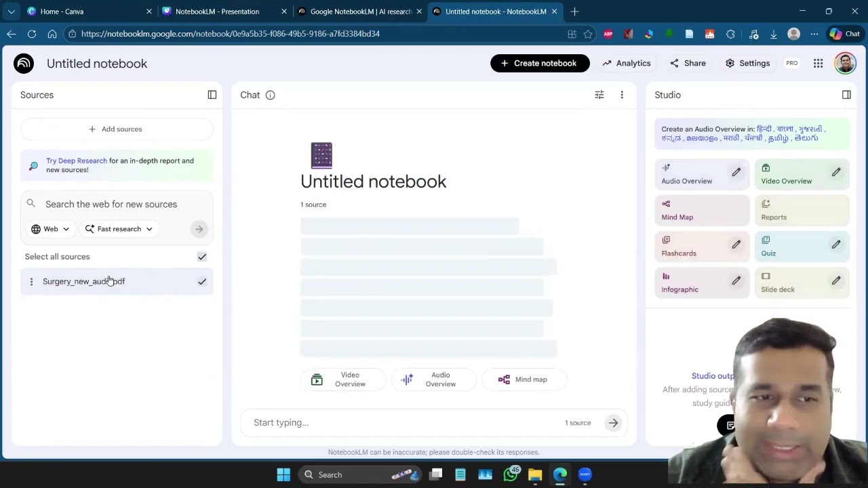The image size is (868, 488).
Task: Customize Video Overview with the pencil icon
Action: [x=836, y=172]
